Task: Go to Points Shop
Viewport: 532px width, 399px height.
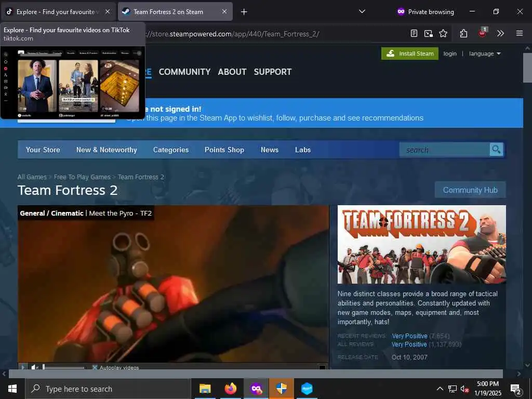Action: 224,150
